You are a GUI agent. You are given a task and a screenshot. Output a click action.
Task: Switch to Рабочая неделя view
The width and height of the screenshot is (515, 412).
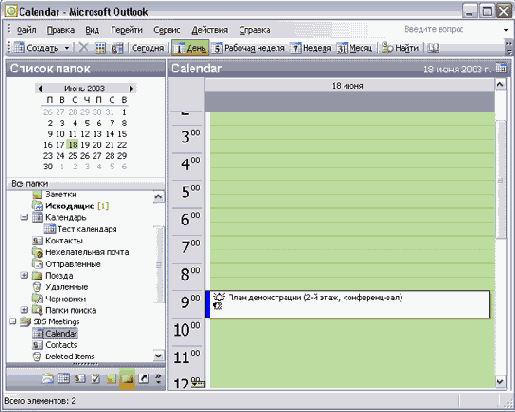click(x=249, y=48)
